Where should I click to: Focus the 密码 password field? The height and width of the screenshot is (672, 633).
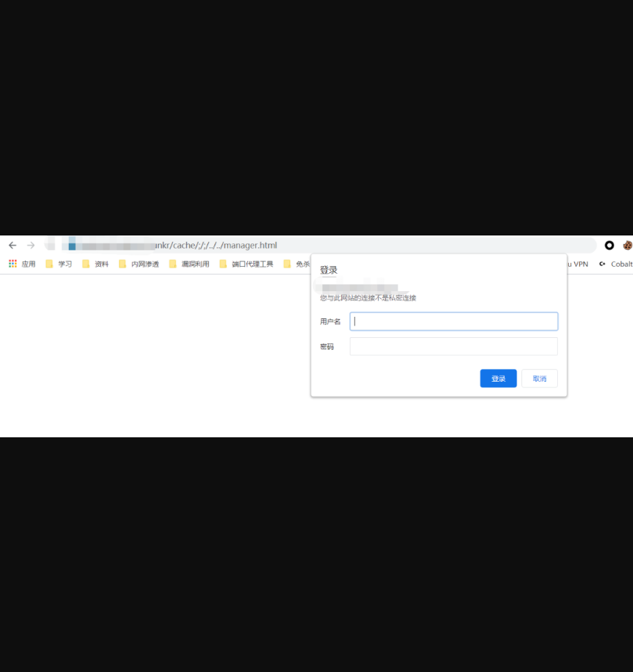pos(454,347)
